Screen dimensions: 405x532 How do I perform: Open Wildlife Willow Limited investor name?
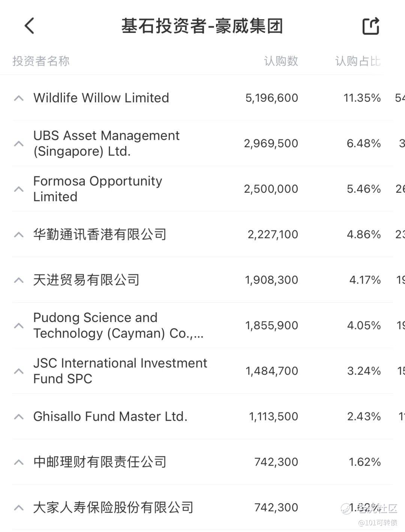pyautogui.click(x=101, y=98)
